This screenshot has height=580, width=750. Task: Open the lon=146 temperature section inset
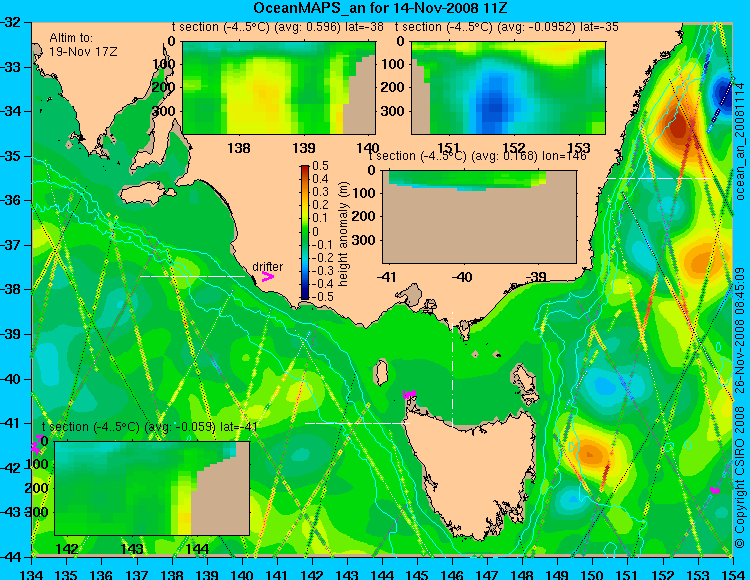click(x=479, y=217)
